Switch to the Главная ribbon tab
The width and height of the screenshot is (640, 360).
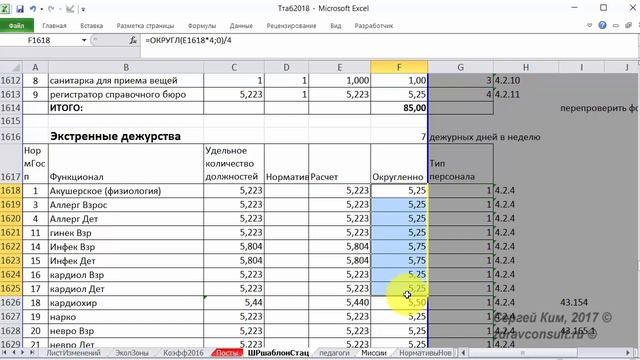coord(54,26)
